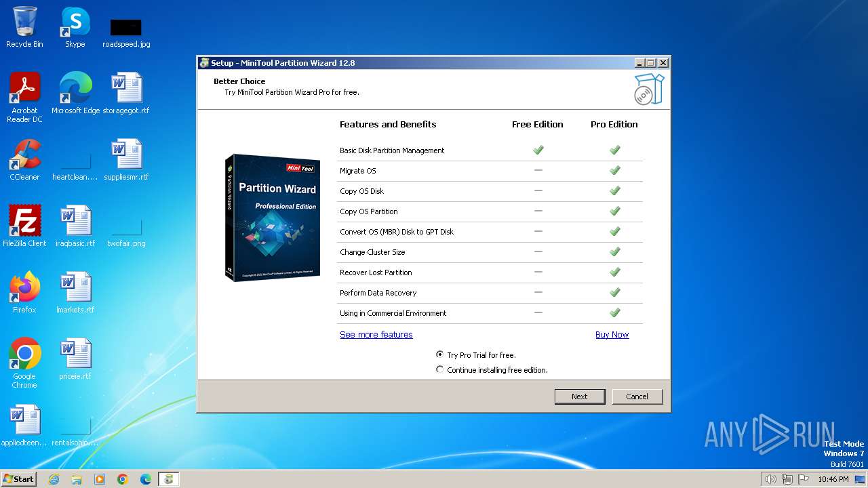
Task: Open the See more features link
Action: point(376,335)
